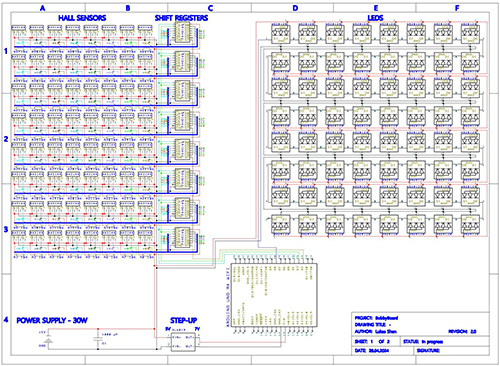
Task: Select the Arduino UNO R4 WiFi component
Action: pos(273,295)
